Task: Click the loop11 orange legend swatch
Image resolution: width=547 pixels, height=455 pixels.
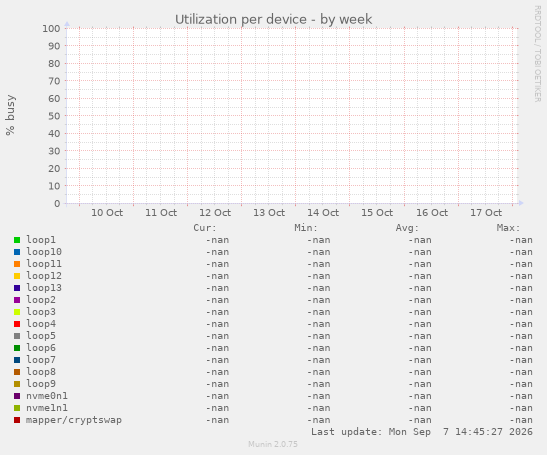Action: click(17, 264)
